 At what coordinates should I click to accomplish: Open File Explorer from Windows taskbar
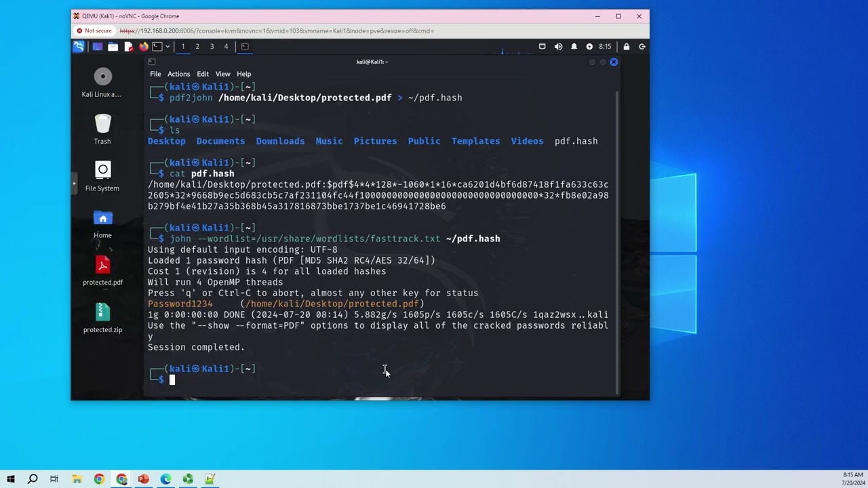click(77, 479)
